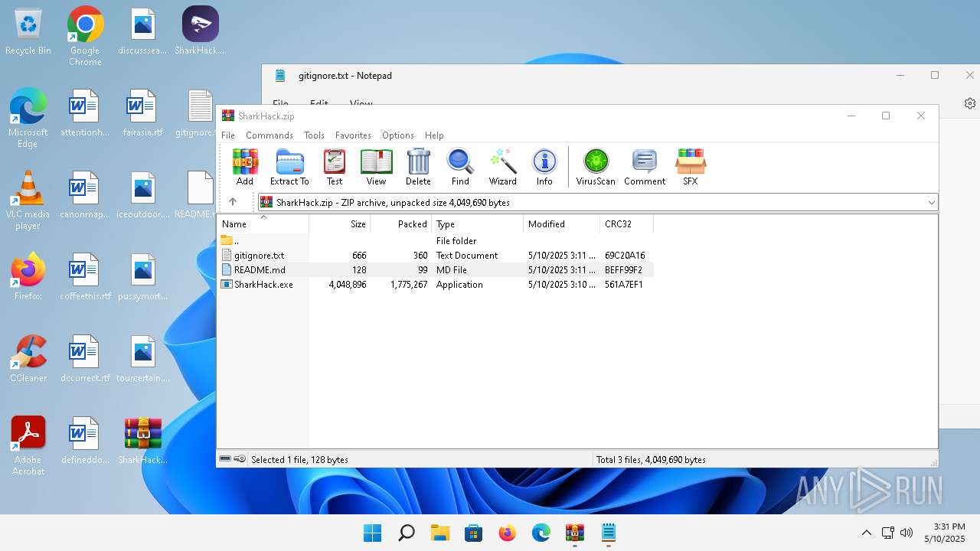The height and width of the screenshot is (551, 980).
Task: Expand the archive path dropdown
Action: click(931, 203)
